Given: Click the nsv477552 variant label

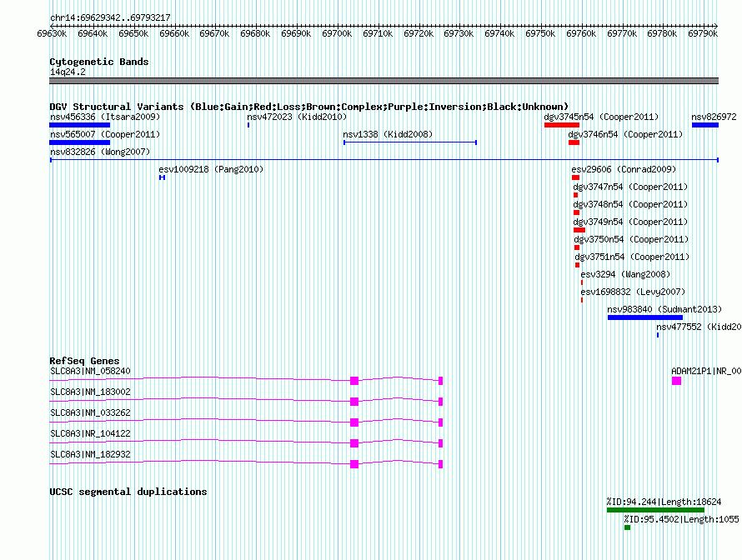Looking at the screenshot, I should coord(699,327).
